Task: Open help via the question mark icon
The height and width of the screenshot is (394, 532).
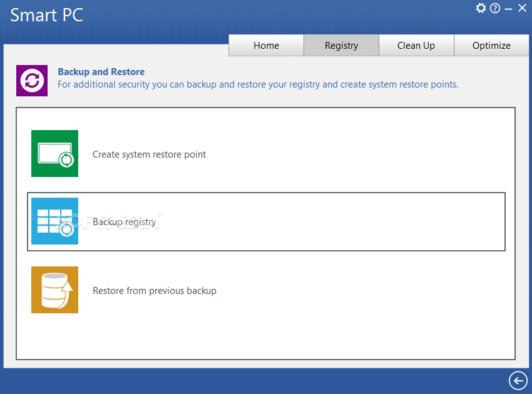Action: [x=495, y=8]
